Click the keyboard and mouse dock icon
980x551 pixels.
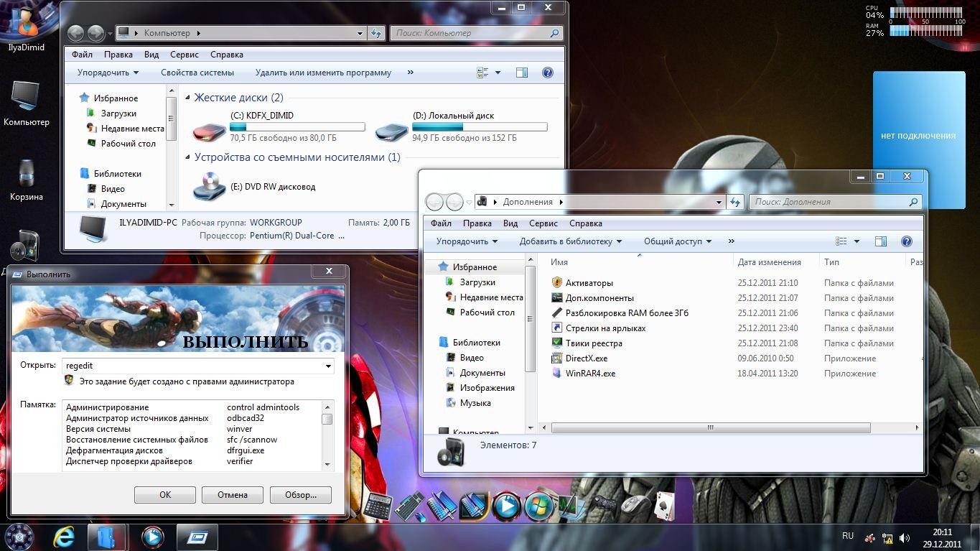pos(410,506)
